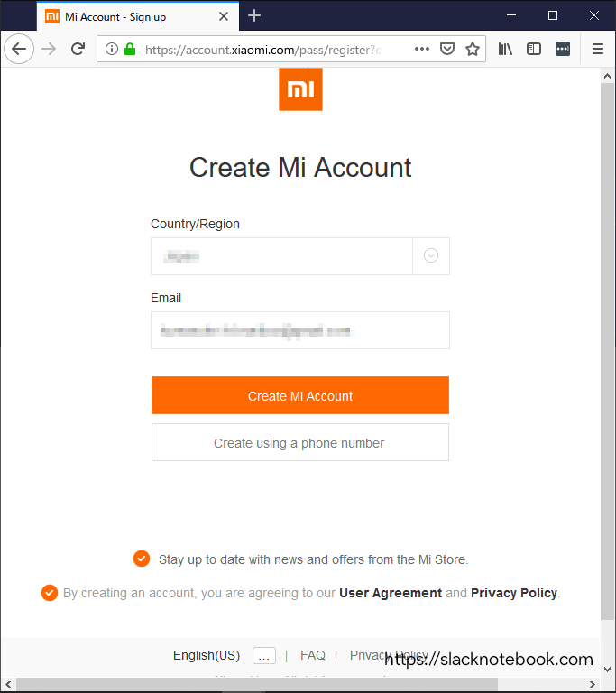The width and height of the screenshot is (616, 693).
Task: Show sidebars using the sidebar icon
Action: [x=534, y=49]
